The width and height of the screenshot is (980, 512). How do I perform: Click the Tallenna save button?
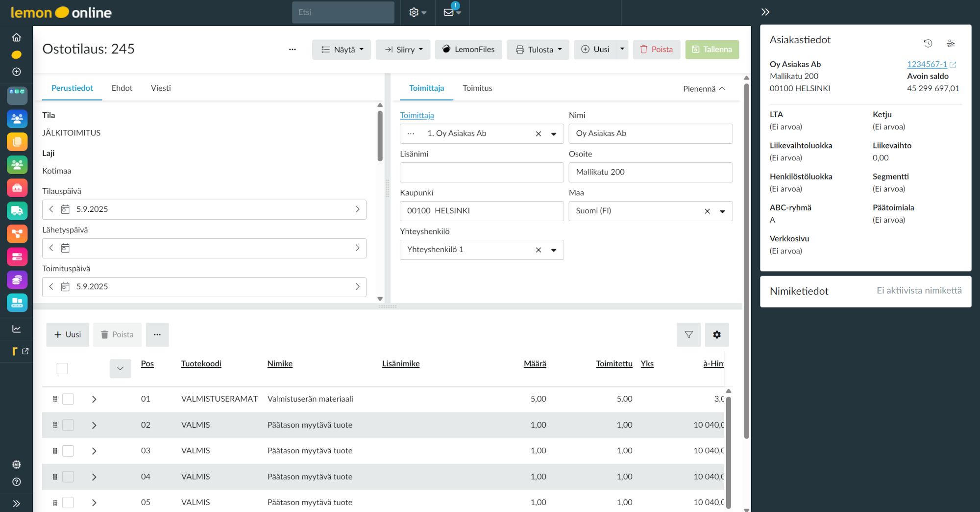pyautogui.click(x=712, y=50)
